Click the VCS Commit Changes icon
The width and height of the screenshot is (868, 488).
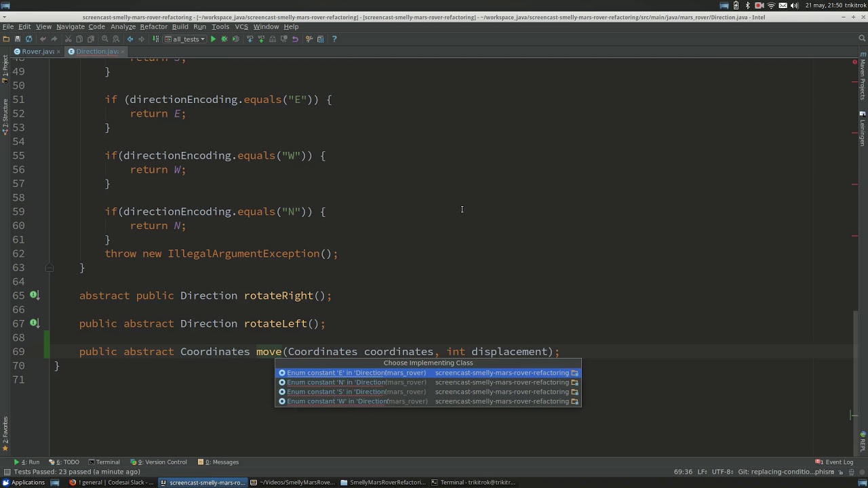(261, 39)
